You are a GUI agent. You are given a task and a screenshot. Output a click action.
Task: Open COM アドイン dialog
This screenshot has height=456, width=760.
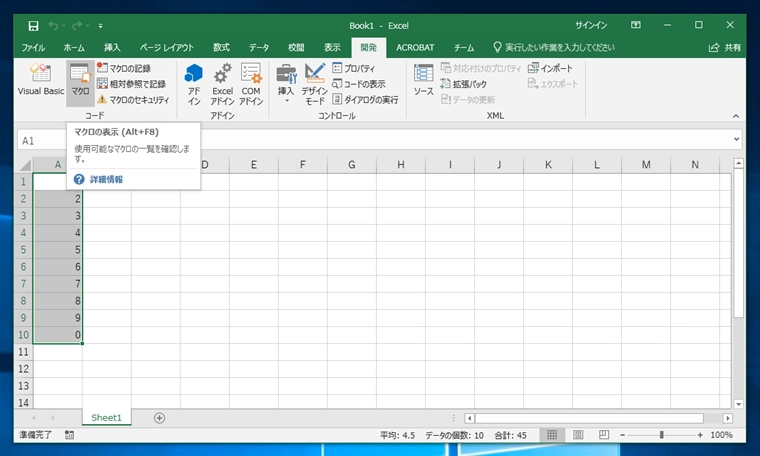point(251,84)
